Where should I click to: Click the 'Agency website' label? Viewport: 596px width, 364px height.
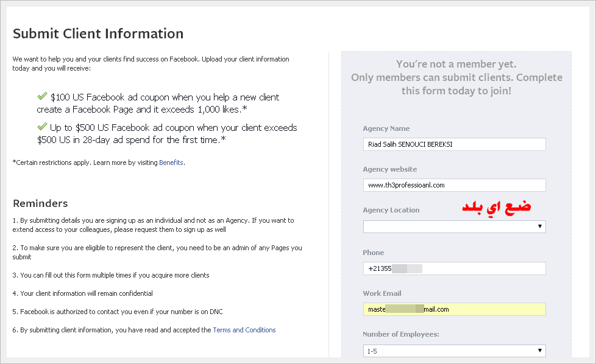(x=389, y=169)
